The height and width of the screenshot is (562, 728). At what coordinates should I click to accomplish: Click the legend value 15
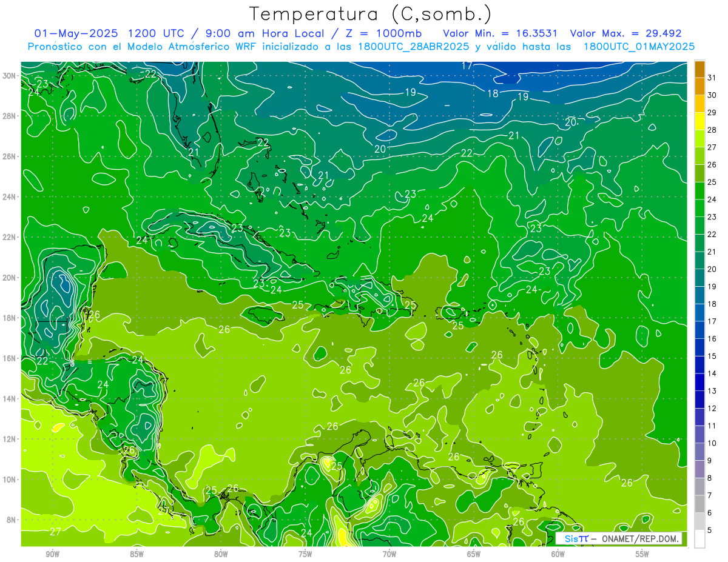(x=712, y=356)
